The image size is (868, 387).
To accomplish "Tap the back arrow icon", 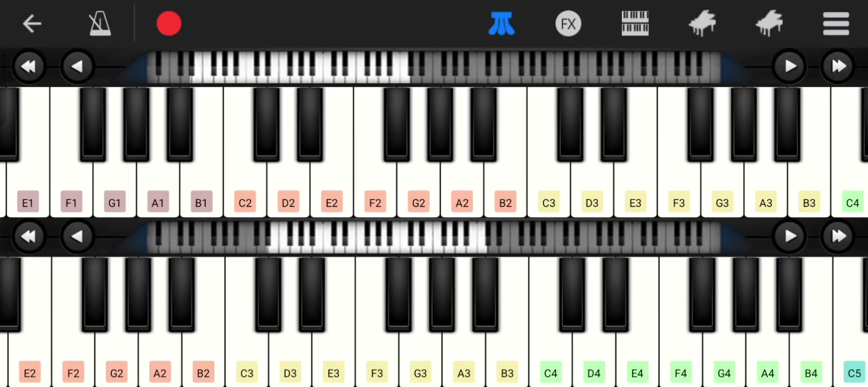I will 32,24.
